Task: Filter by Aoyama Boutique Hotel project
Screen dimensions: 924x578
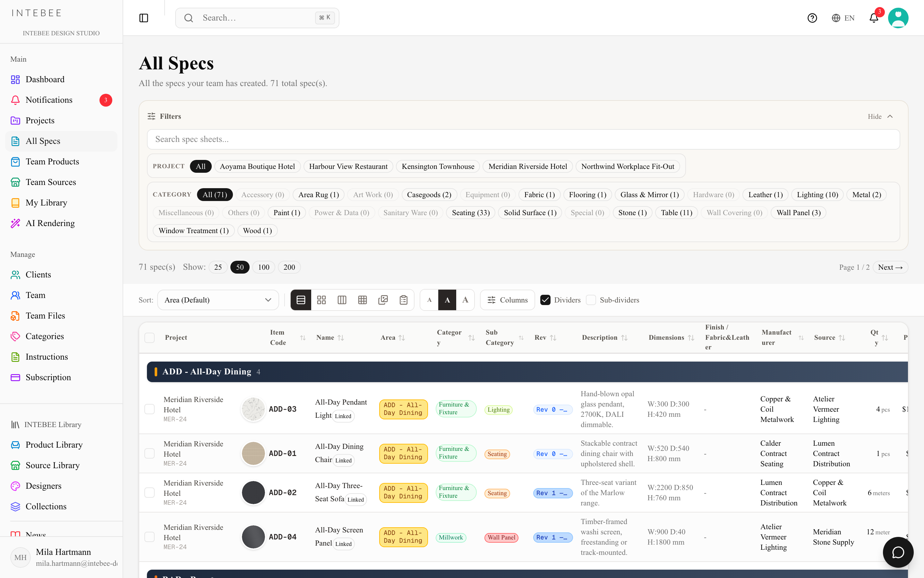Action: (257, 166)
